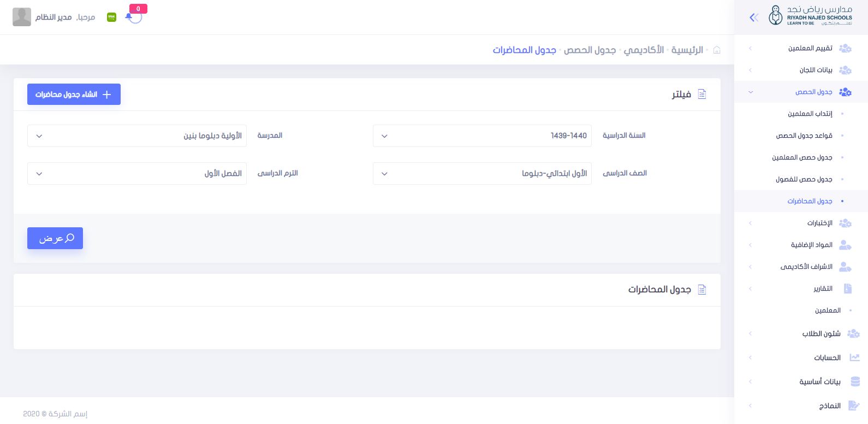Viewport: 868px width, 424px height.
Task: Collapse the sidebar with the double-arrow icon
Action: coord(754,17)
